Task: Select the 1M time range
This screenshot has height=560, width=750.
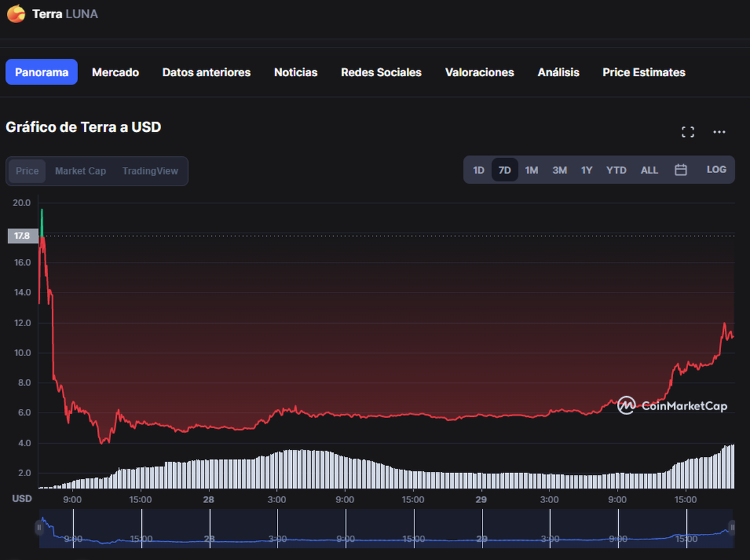Action: [531, 170]
